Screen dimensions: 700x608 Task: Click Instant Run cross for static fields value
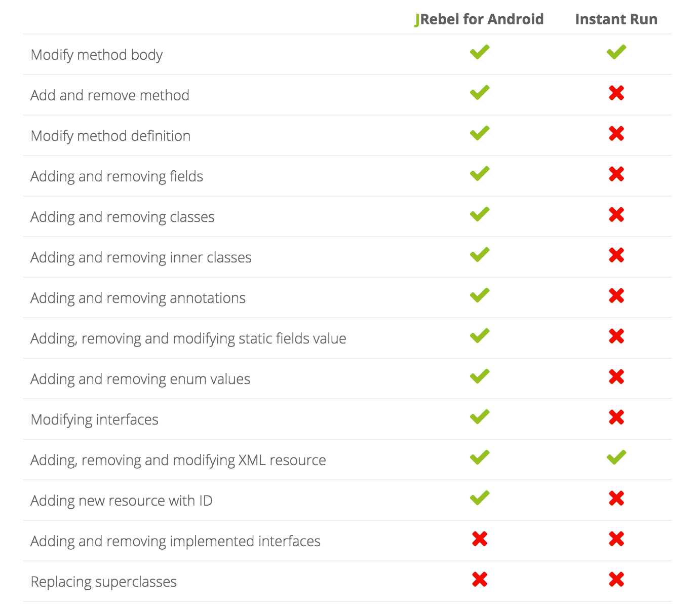pos(616,336)
